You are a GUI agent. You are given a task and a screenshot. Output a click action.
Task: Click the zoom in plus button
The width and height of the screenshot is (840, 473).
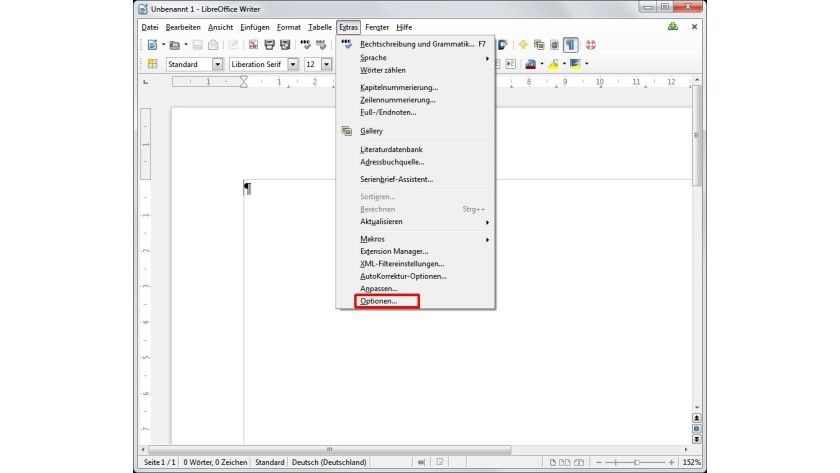point(671,462)
